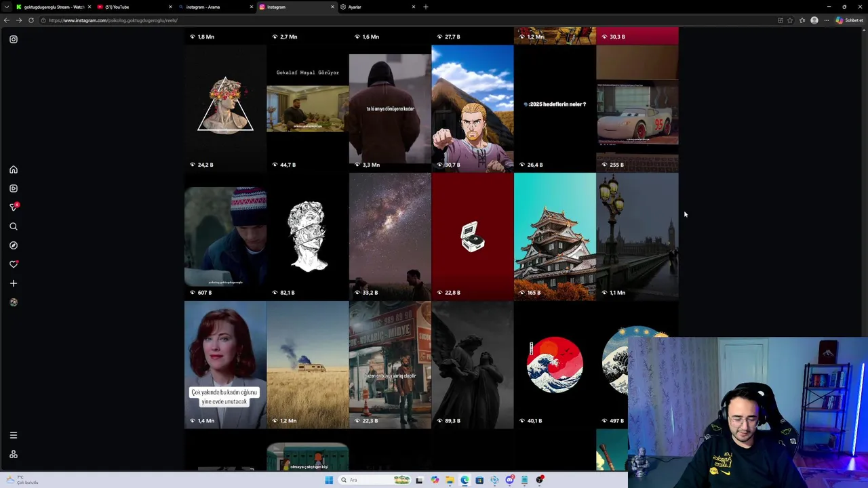Open Notifications heart icon in sidebar
The image size is (868, 488).
(14, 264)
